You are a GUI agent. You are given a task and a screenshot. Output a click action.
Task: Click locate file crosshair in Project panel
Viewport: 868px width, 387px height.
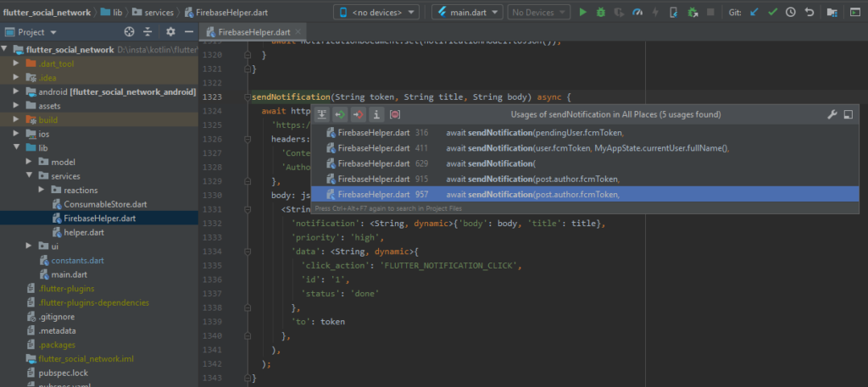pyautogui.click(x=130, y=32)
